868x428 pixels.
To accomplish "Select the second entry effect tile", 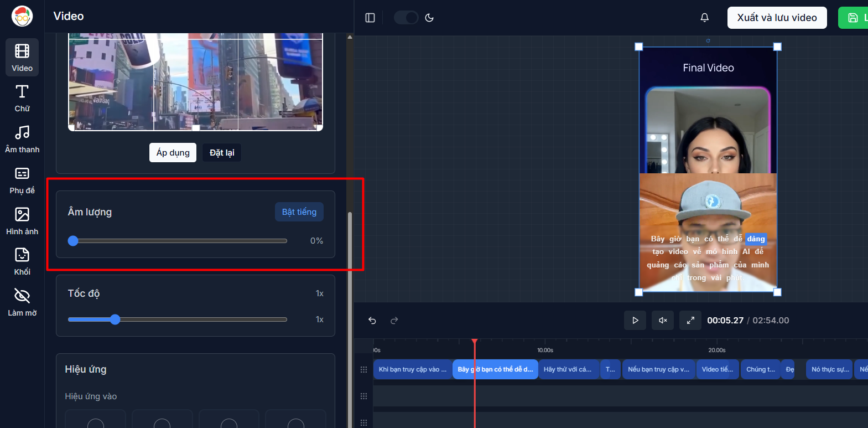I will point(162,419).
